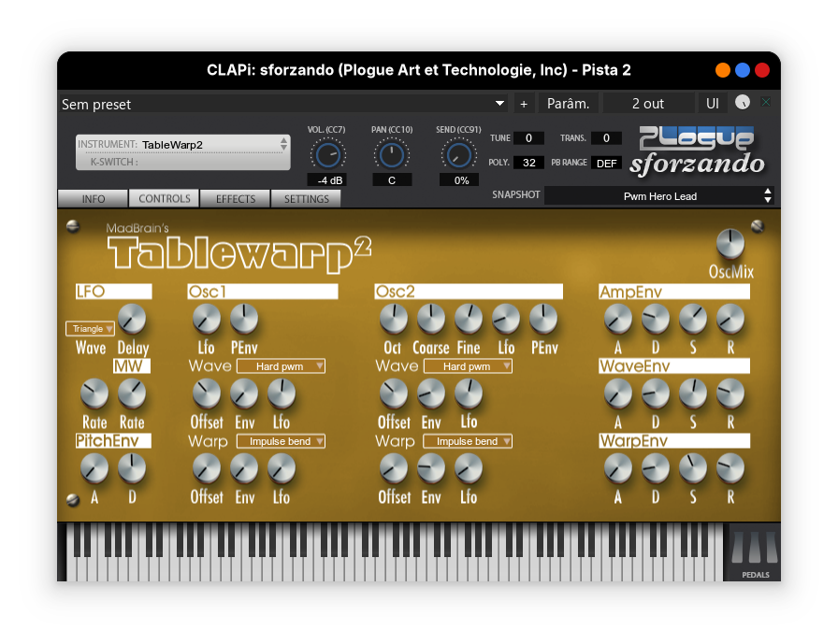The image size is (838, 644).
Task: Click the PitchEnv decay (D) knob
Action: pos(133,466)
